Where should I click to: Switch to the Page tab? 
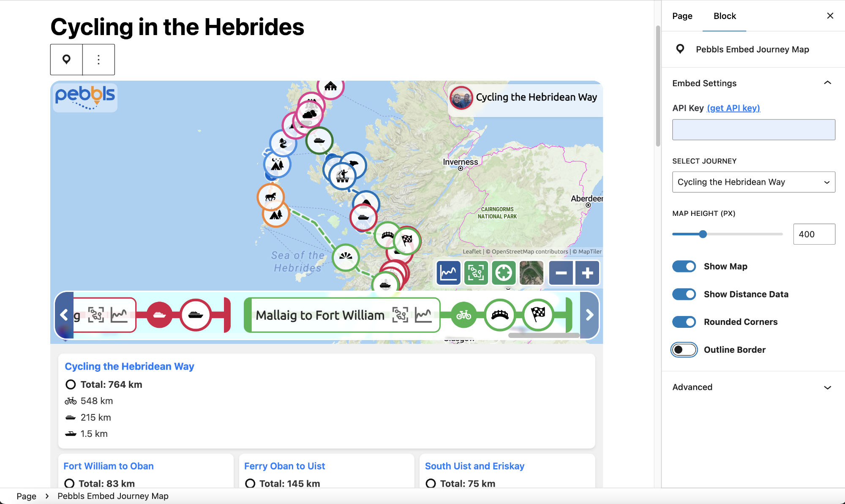[x=682, y=16]
